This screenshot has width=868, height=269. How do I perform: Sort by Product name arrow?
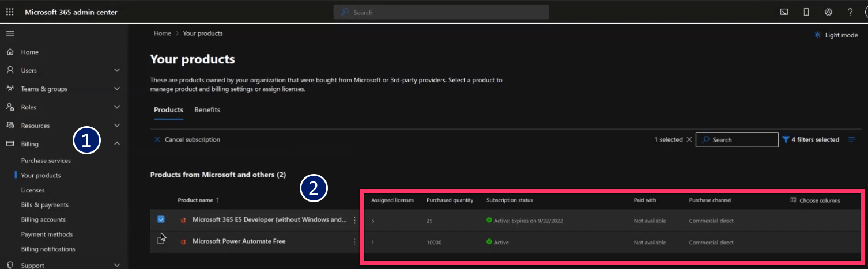tap(217, 200)
